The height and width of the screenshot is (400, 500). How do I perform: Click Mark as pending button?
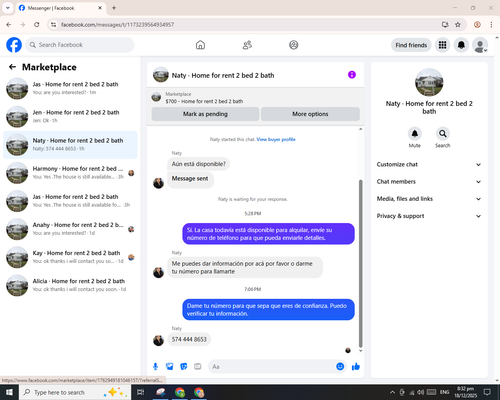pos(205,114)
